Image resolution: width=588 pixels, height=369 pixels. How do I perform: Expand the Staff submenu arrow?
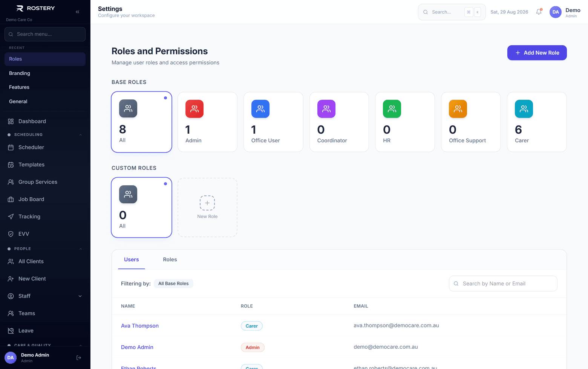(x=80, y=296)
